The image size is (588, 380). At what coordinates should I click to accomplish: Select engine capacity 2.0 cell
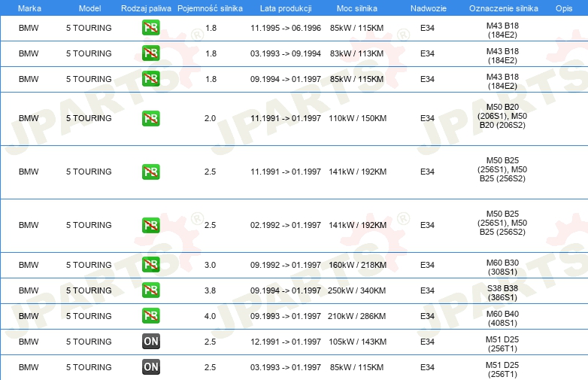pos(210,118)
